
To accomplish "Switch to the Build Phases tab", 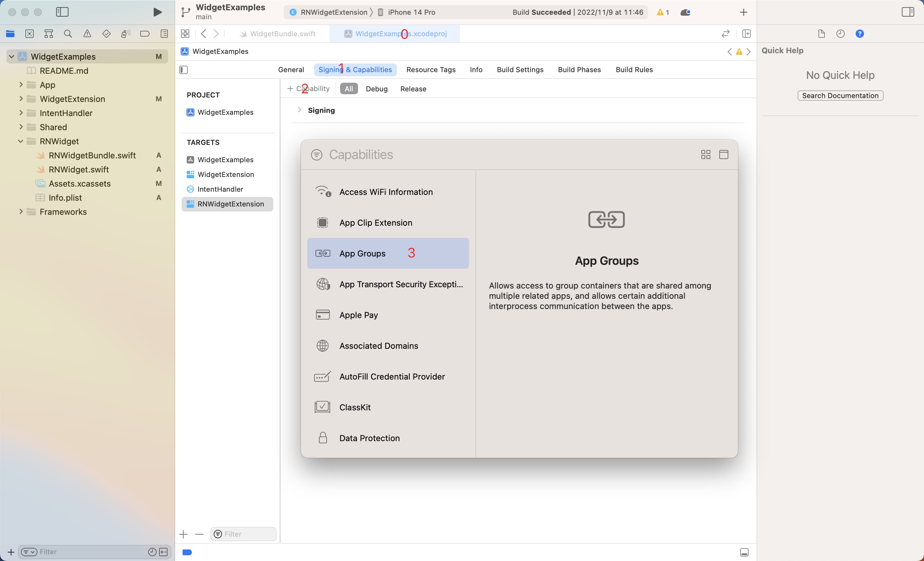I will [x=579, y=70].
